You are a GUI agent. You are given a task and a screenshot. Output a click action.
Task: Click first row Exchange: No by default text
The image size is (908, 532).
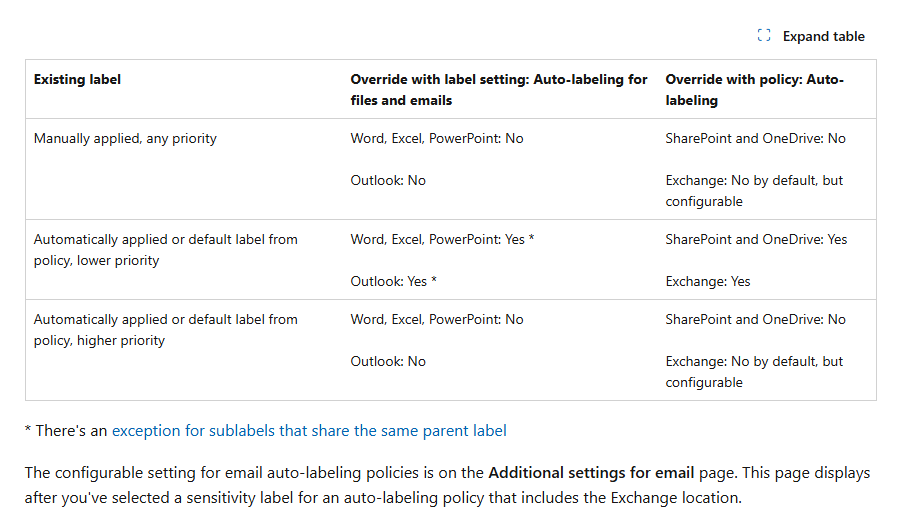pyautogui.click(x=754, y=191)
